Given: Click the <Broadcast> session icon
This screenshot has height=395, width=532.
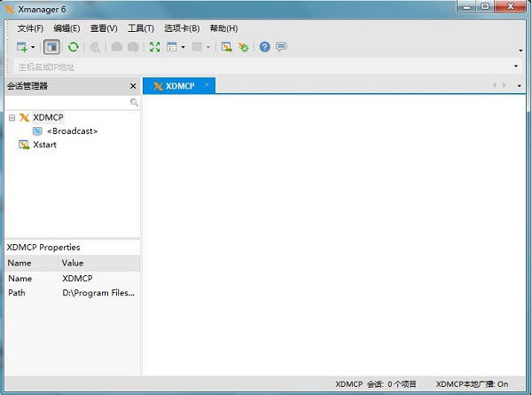Looking at the screenshot, I should [37, 131].
